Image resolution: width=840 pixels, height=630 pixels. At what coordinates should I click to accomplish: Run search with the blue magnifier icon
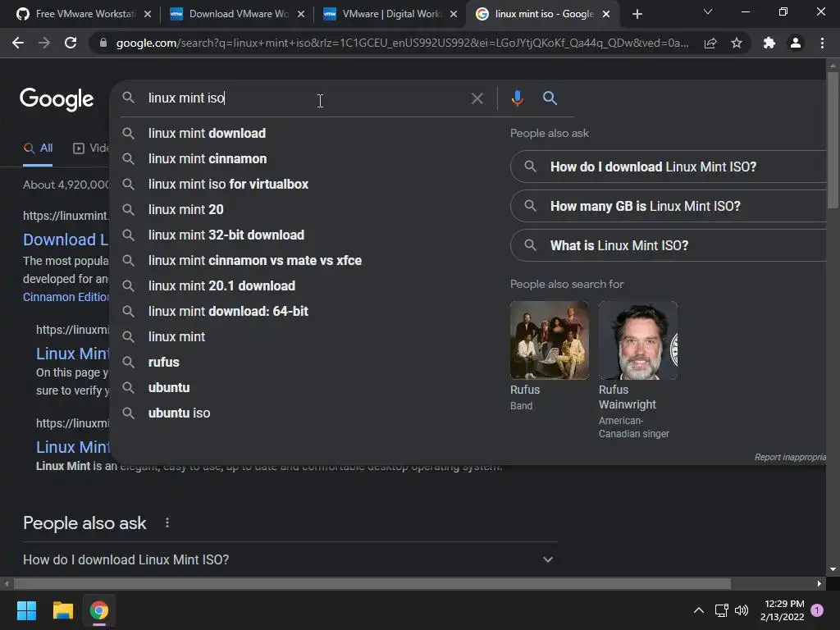(550, 98)
